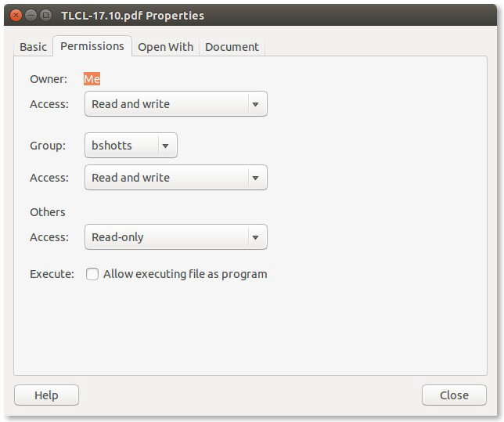Click the Close button at the bottom right
Screen dimensions: 504x422
pyautogui.click(x=454, y=395)
